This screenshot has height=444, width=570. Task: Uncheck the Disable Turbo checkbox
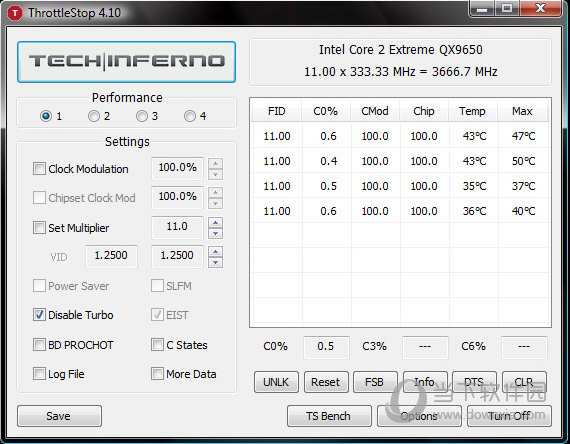pyautogui.click(x=39, y=315)
